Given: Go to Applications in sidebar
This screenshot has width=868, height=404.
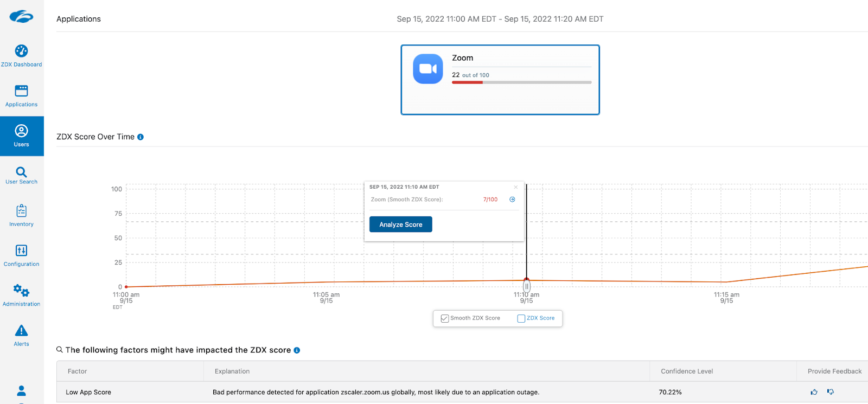Looking at the screenshot, I should pos(21,96).
